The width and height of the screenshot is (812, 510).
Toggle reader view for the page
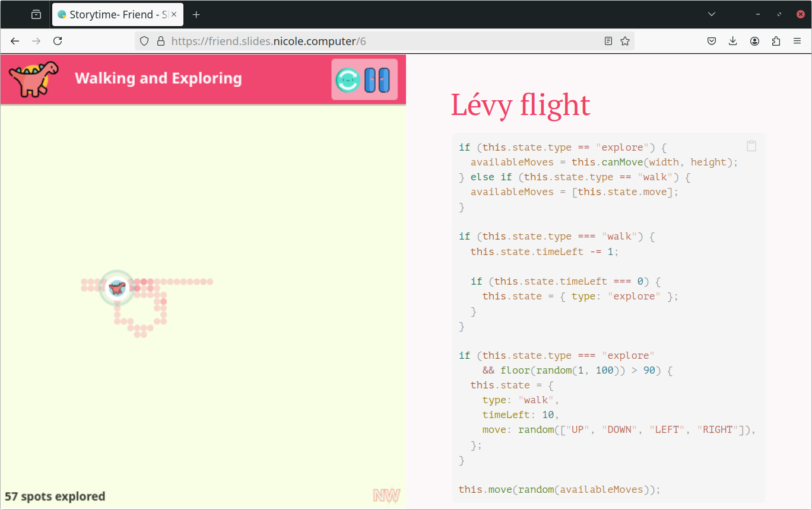coord(608,40)
